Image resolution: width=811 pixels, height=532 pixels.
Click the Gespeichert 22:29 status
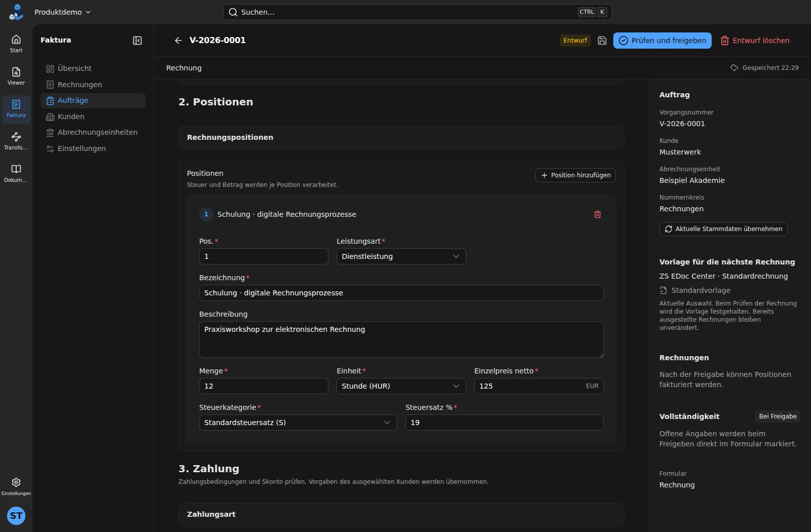click(764, 68)
